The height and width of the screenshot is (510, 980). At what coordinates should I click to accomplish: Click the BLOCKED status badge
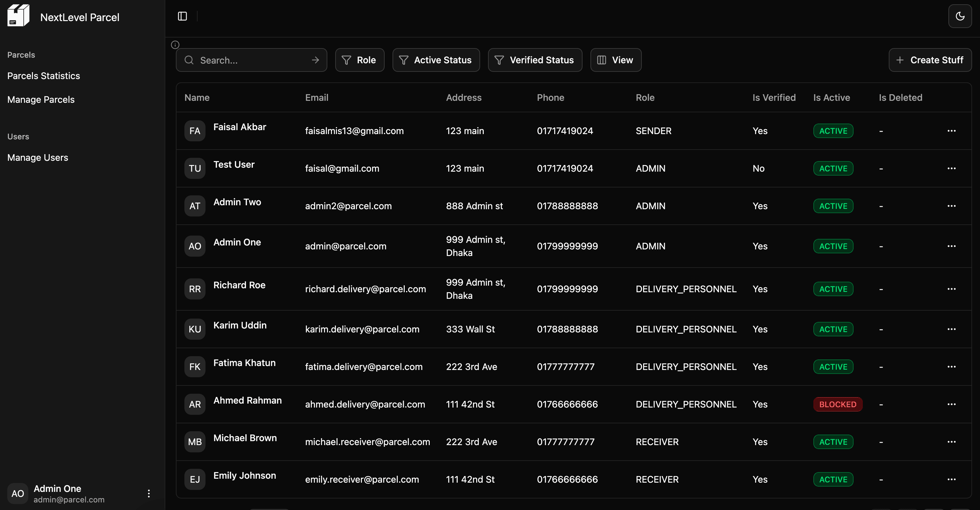click(837, 404)
